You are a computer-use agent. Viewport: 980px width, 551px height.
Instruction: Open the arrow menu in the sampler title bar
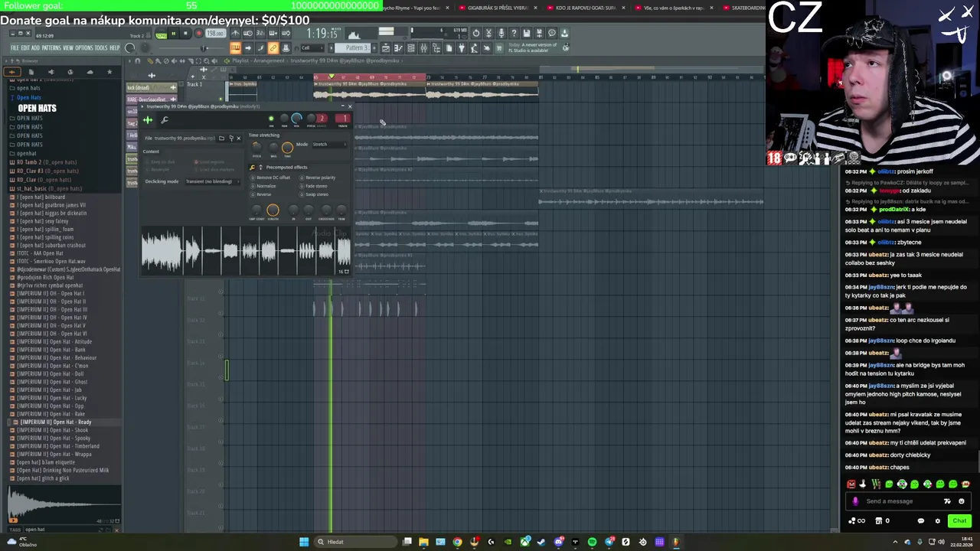coord(142,106)
